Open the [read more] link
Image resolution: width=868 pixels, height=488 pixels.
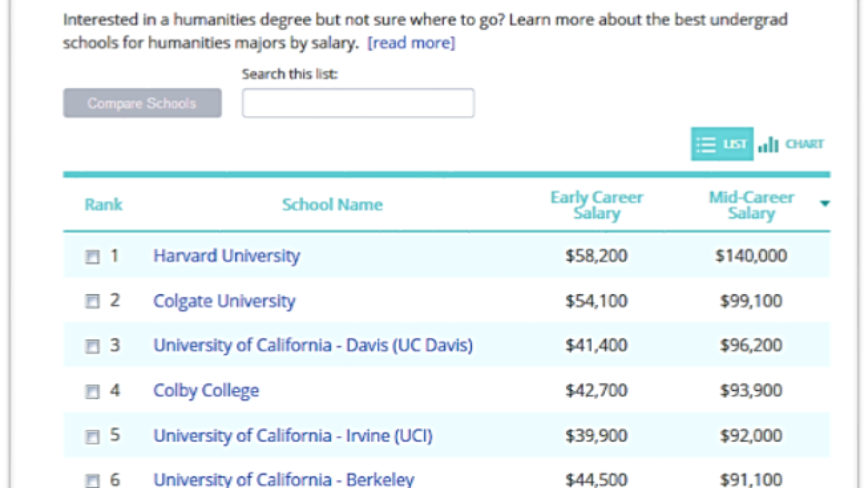pyautogui.click(x=411, y=43)
